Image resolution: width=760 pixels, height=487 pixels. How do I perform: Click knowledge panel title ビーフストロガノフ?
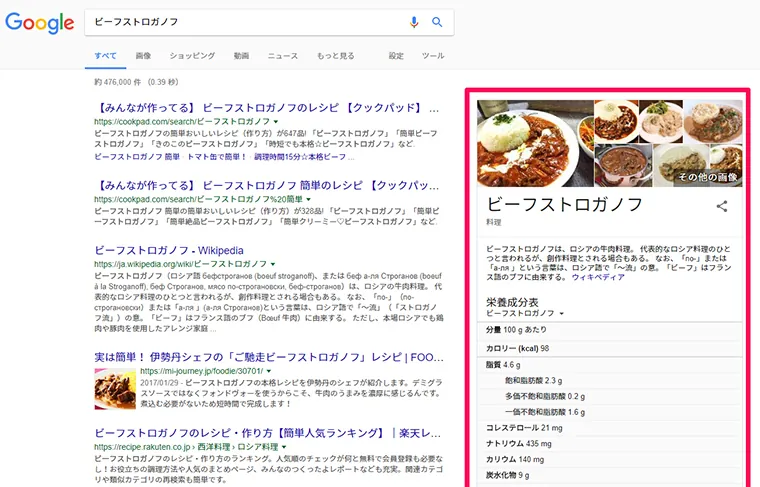coord(565,204)
